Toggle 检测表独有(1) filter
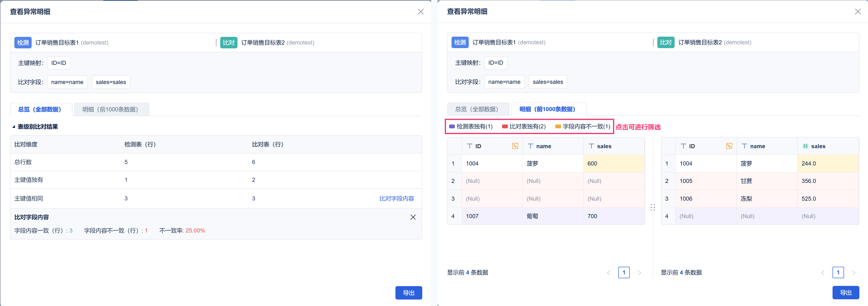The height and width of the screenshot is (306, 868). [x=471, y=127]
